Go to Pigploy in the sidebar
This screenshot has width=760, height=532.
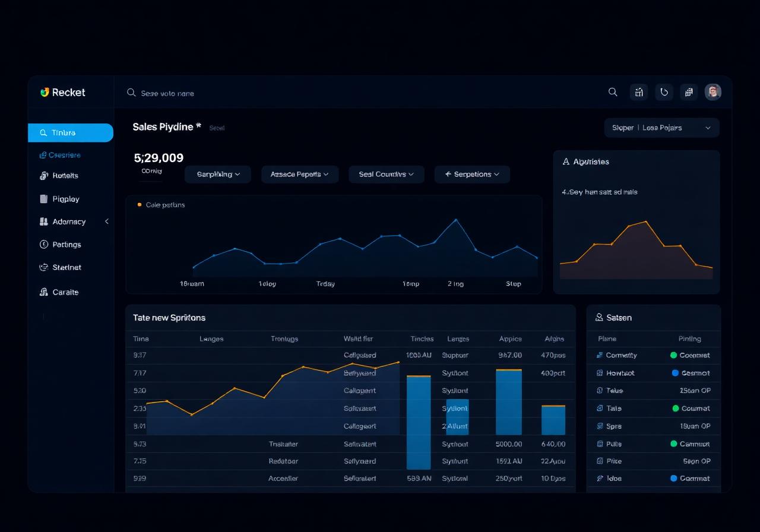click(66, 199)
